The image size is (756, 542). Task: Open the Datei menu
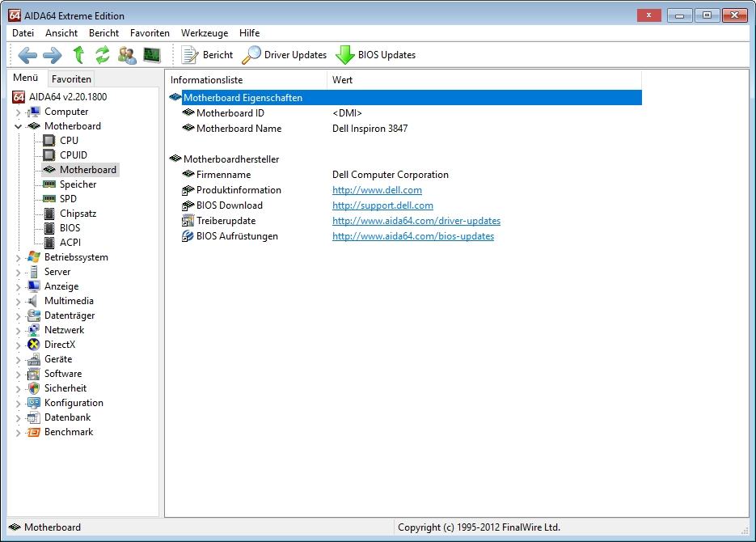23,33
